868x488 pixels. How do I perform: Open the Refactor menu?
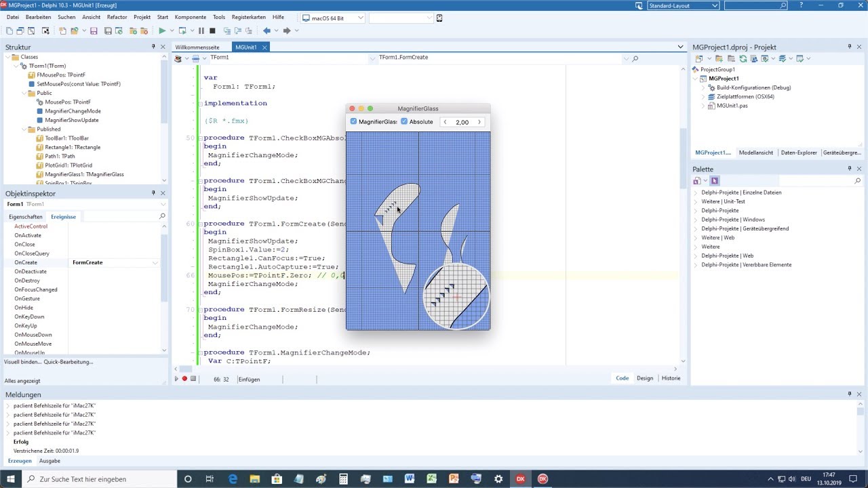(117, 17)
